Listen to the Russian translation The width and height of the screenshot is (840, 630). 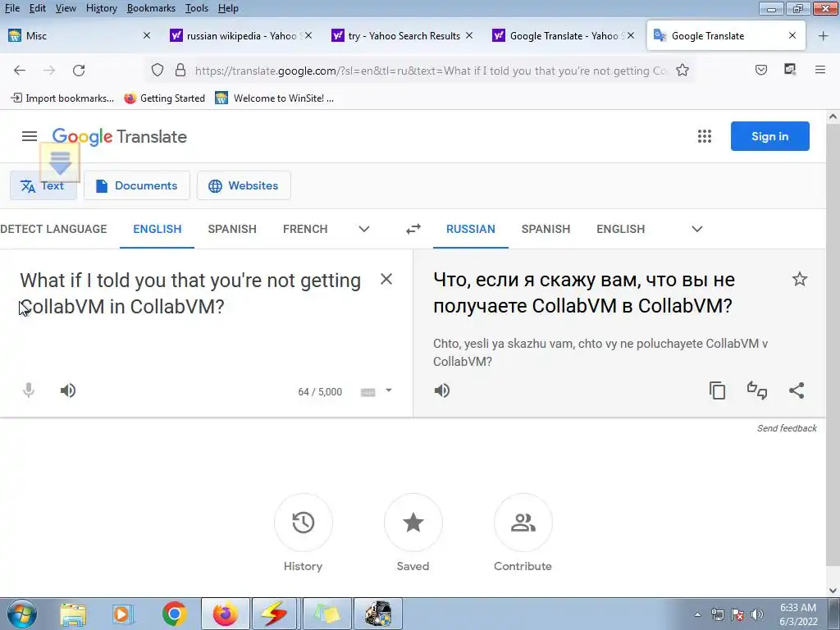442,390
